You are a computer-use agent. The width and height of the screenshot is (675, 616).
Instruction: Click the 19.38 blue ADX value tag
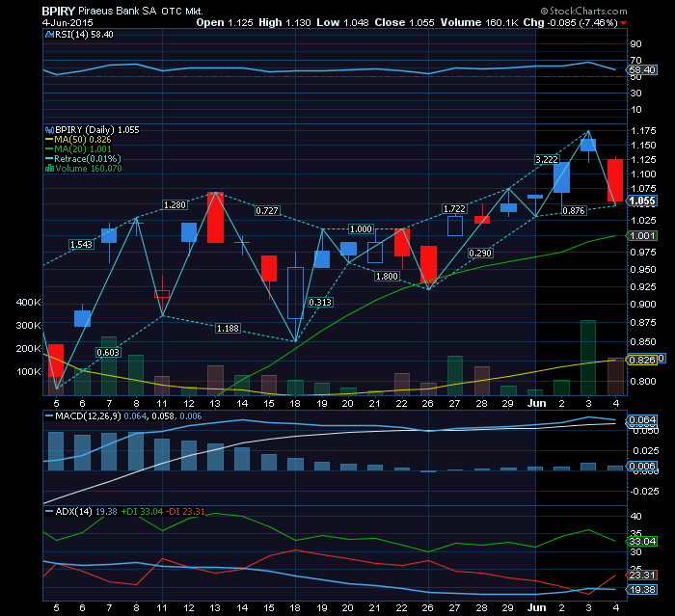642,589
